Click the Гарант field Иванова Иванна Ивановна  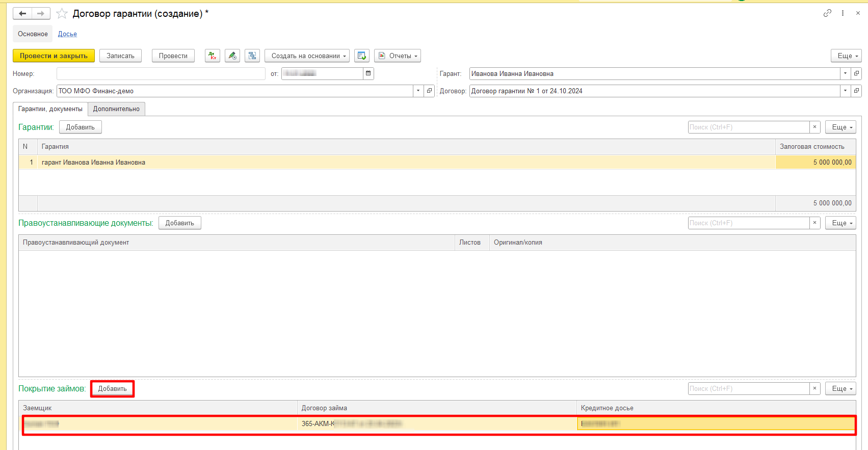click(x=654, y=73)
